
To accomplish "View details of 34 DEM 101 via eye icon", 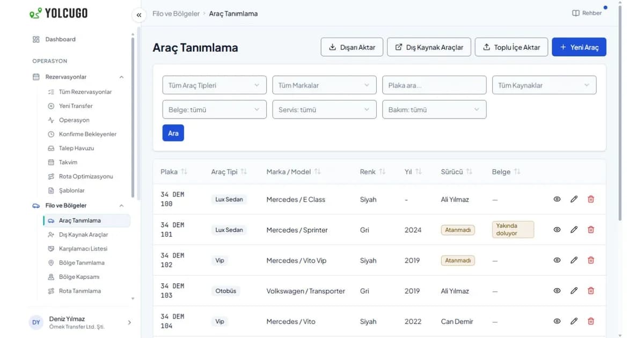I will pyautogui.click(x=557, y=230).
